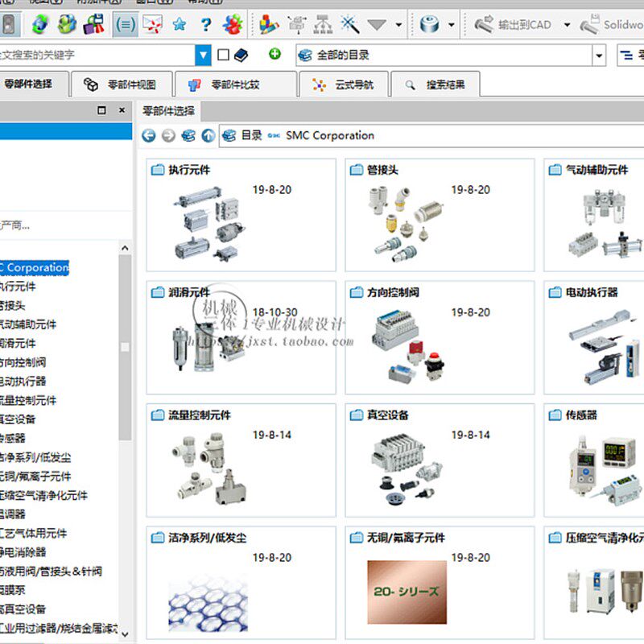This screenshot has height=644, width=644.
Task: Click the blue book icon
Action: [x=241, y=55]
